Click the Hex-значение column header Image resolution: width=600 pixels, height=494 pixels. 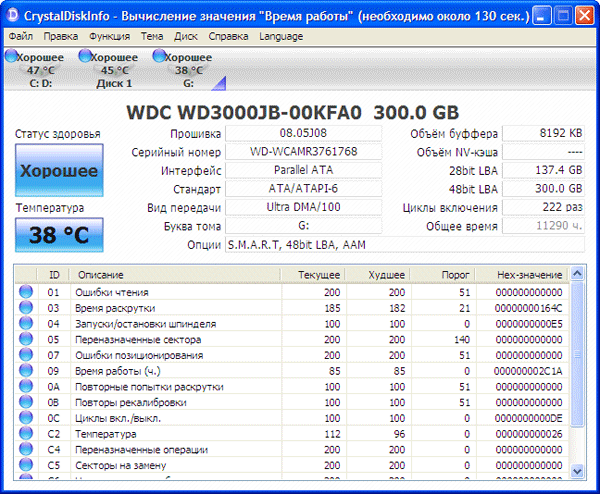coord(523,274)
